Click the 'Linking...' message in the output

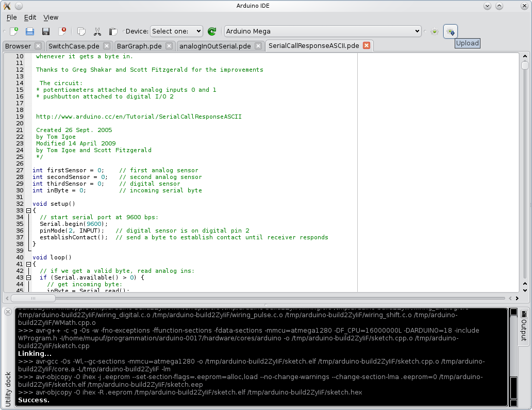point(35,354)
